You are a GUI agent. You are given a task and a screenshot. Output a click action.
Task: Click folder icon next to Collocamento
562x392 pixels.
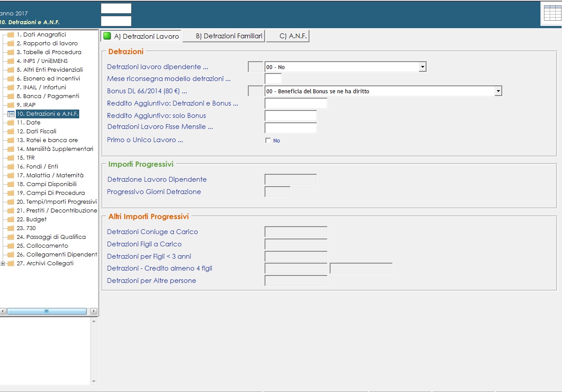coord(11,246)
